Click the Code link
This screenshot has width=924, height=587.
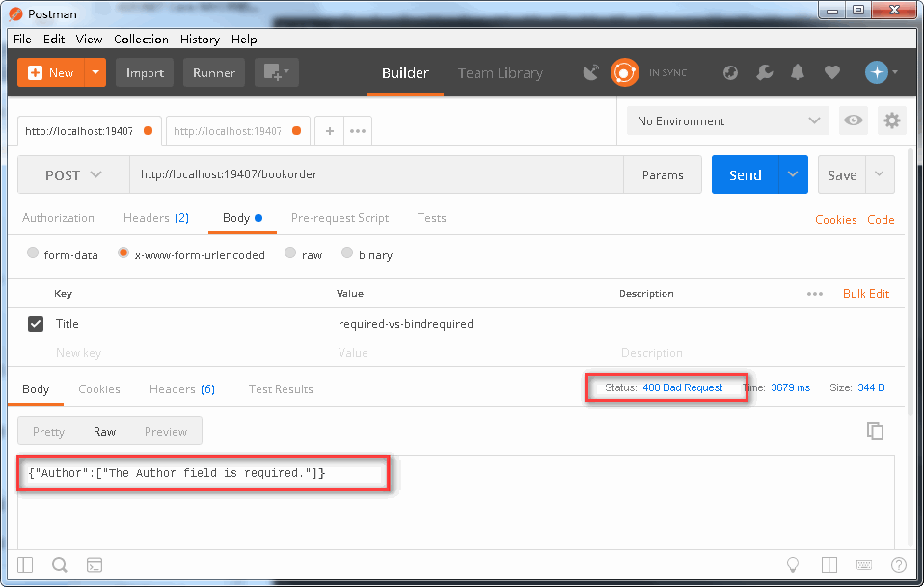881,220
